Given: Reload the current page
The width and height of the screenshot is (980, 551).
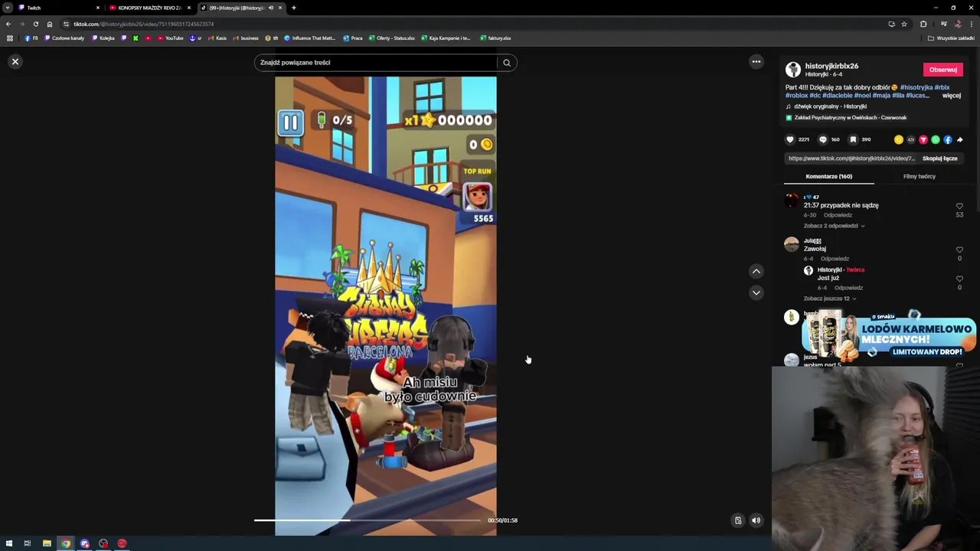Looking at the screenshot, I should (36, 24).
